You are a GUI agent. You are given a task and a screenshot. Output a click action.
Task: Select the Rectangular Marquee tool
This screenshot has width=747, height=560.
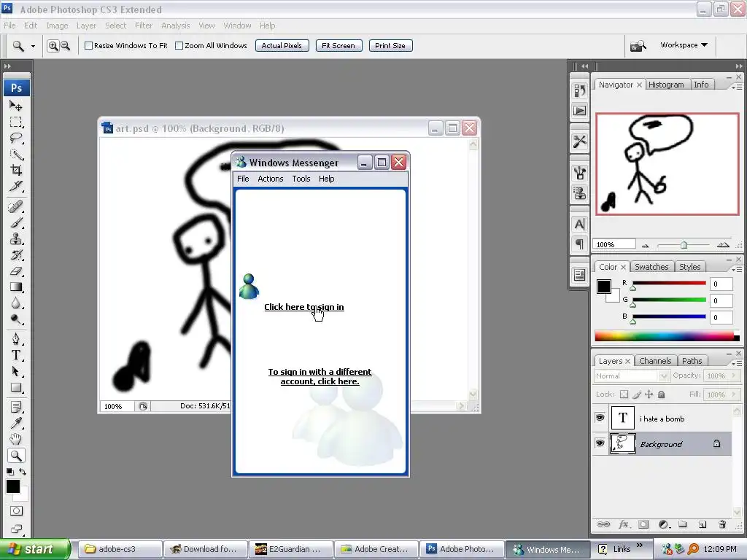pos(16,122)
